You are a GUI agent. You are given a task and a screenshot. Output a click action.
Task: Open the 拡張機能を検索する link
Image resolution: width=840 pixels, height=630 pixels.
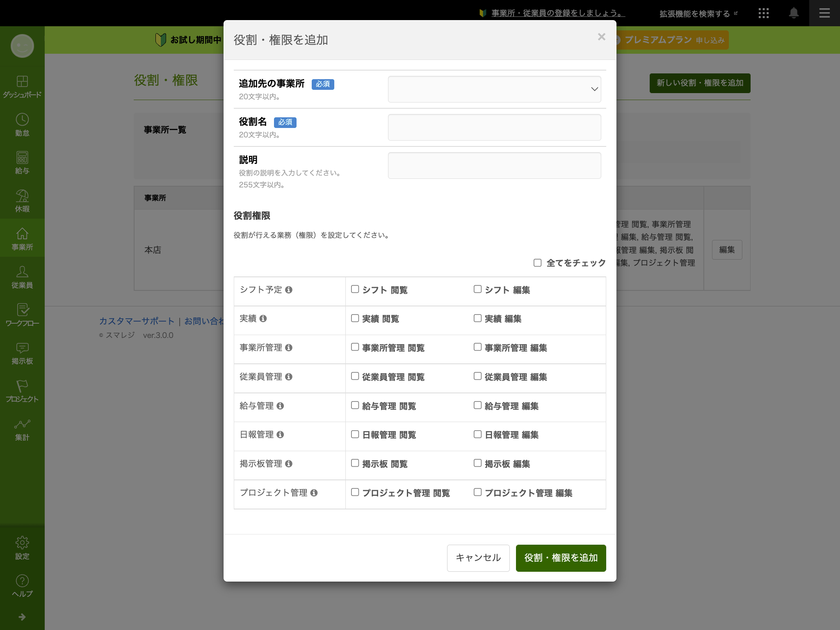pyautogui.click(x=698, y=14)
